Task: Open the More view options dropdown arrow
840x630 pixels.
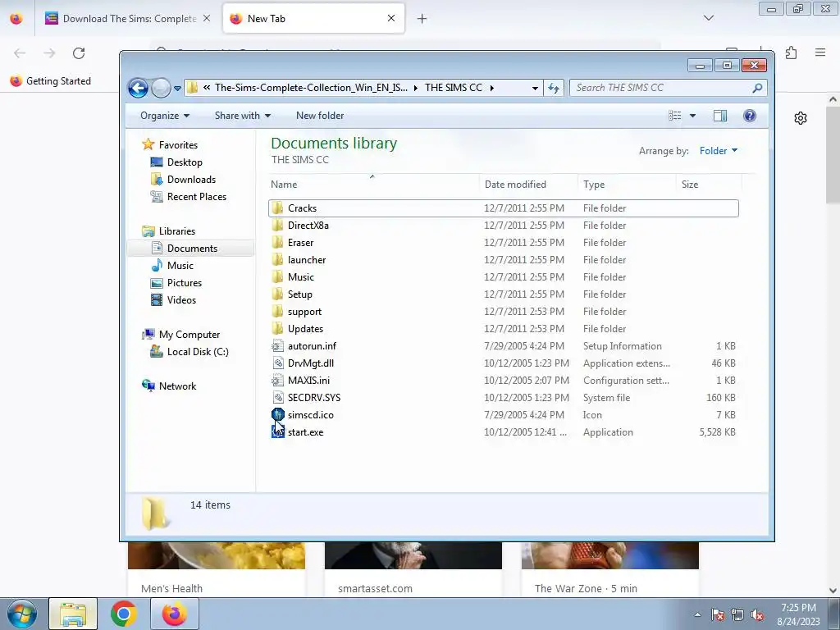Action: coord(692,116)
